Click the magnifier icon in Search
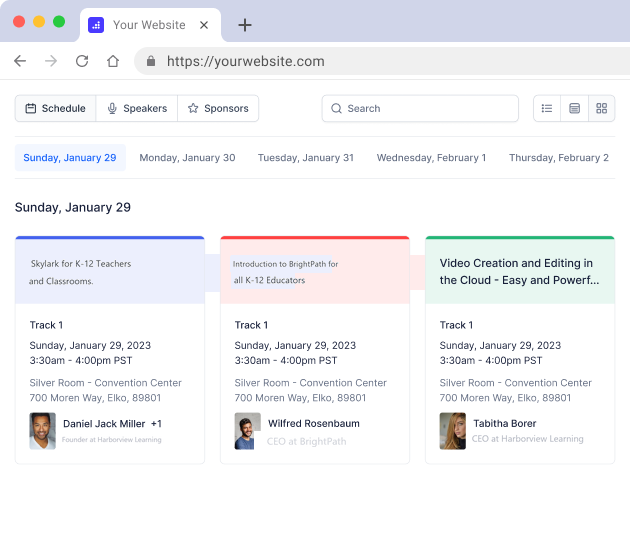 (336, 108)
